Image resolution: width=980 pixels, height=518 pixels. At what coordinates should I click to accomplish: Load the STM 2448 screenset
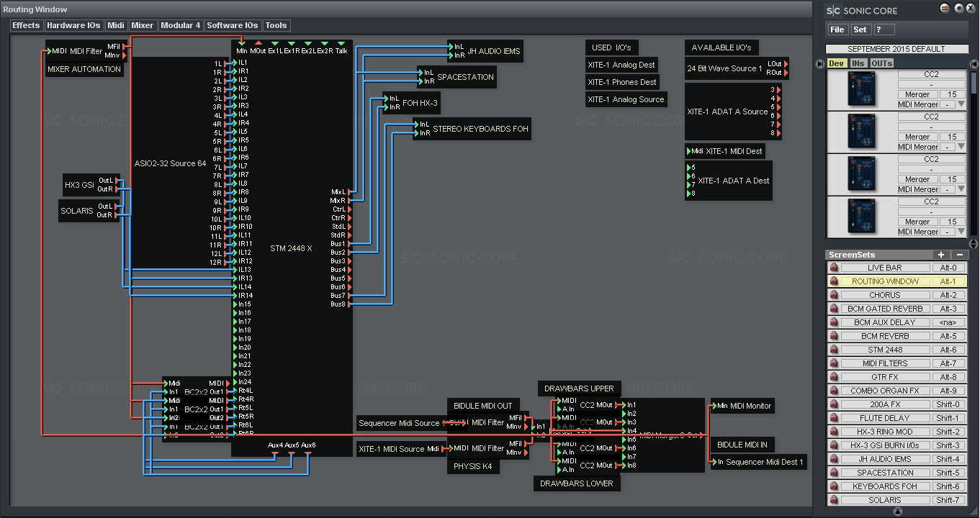coord(885,350)
